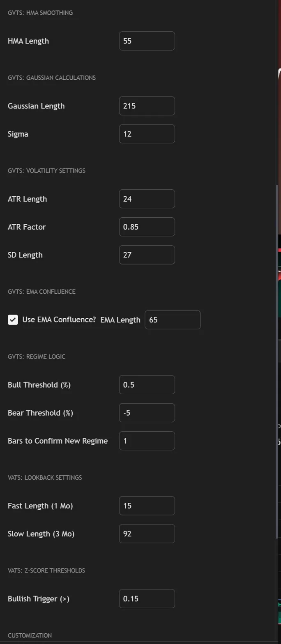Click the Sigma input box
281x644 pixels.
tap(147, 134)
